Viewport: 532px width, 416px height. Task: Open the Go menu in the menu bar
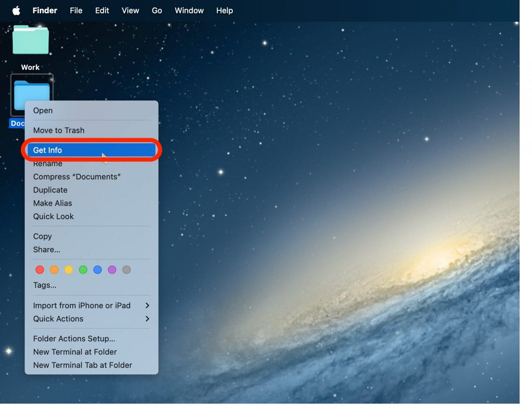click(156, 10)
